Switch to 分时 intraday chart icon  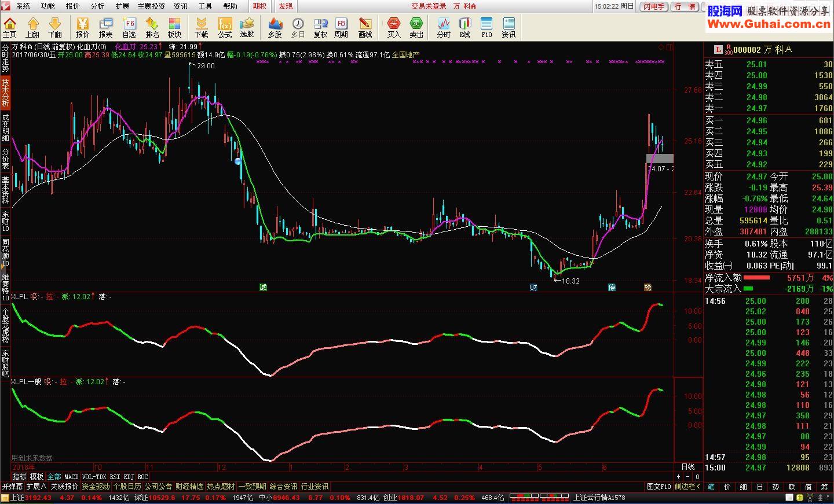pos(444,27)
